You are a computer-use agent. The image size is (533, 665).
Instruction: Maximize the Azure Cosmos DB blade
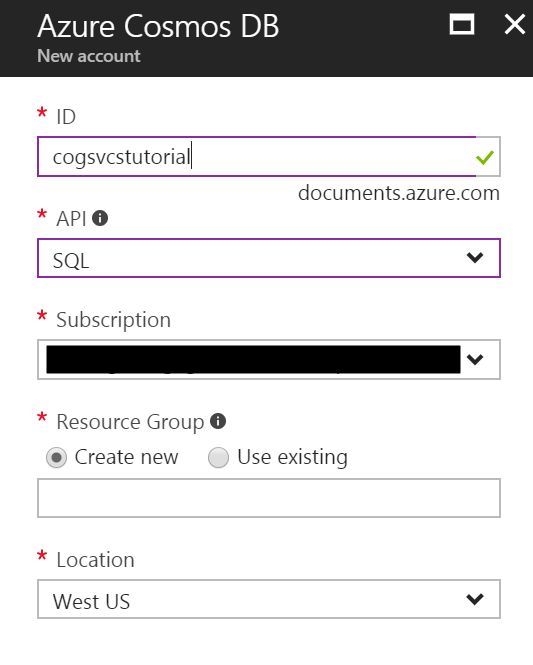(462, 24)
